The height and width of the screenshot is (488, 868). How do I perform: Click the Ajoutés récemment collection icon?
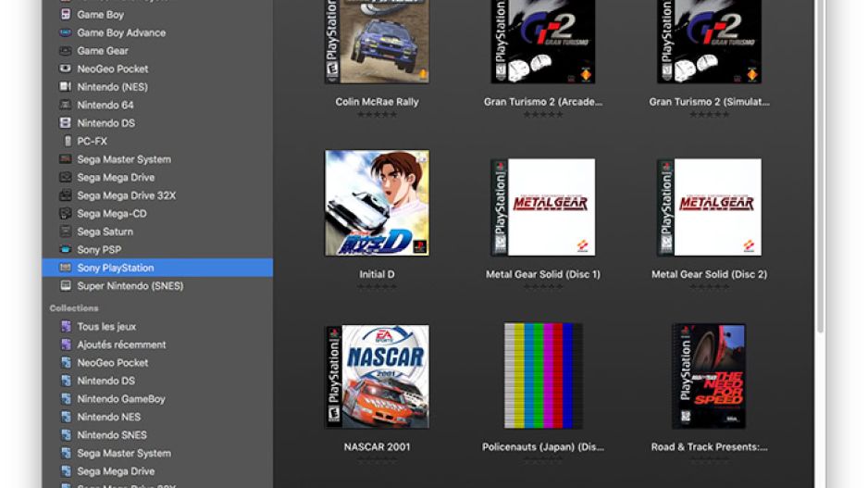(x=66, y=344)
